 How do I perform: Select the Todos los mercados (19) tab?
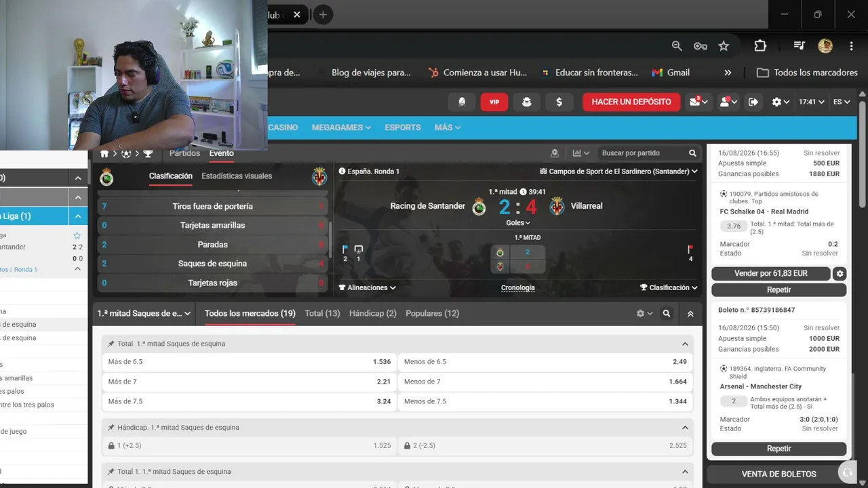click(250, 314)
